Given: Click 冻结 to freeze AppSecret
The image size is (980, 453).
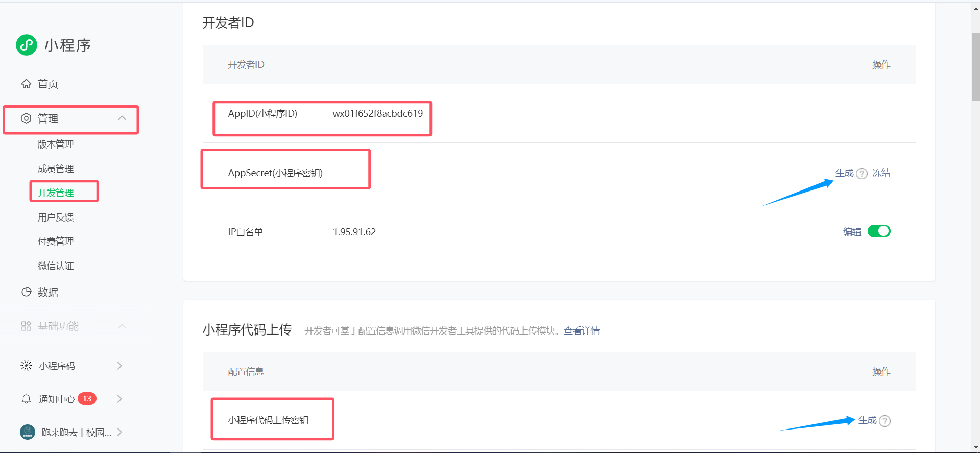Looking at the screenshot, I should click(x=881, y=173).
